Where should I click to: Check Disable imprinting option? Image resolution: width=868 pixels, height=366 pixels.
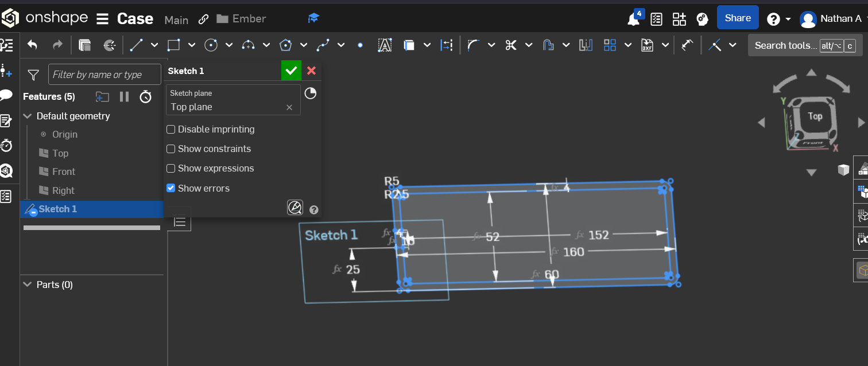click(x=170, y=130)
